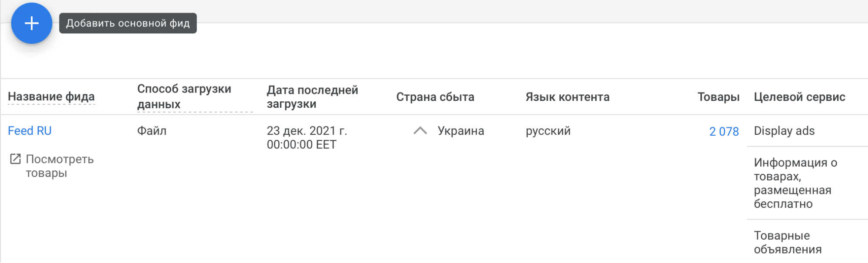Image resolution: width=868 pixels, height=263 pixels.
Task: Select the Display ads destination entry
Action: click(x=784, y=131)
